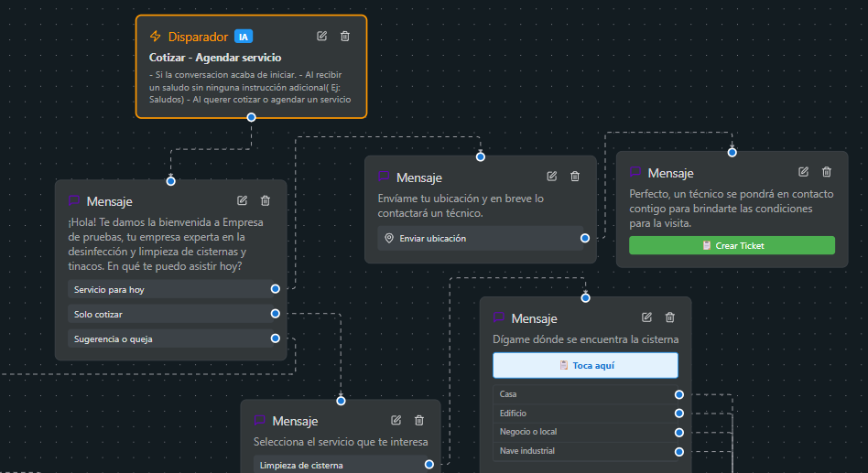Click output connector for Limpieza de cisterna
This screenshot has width=868, height=473.
click(x=429, y=464)
